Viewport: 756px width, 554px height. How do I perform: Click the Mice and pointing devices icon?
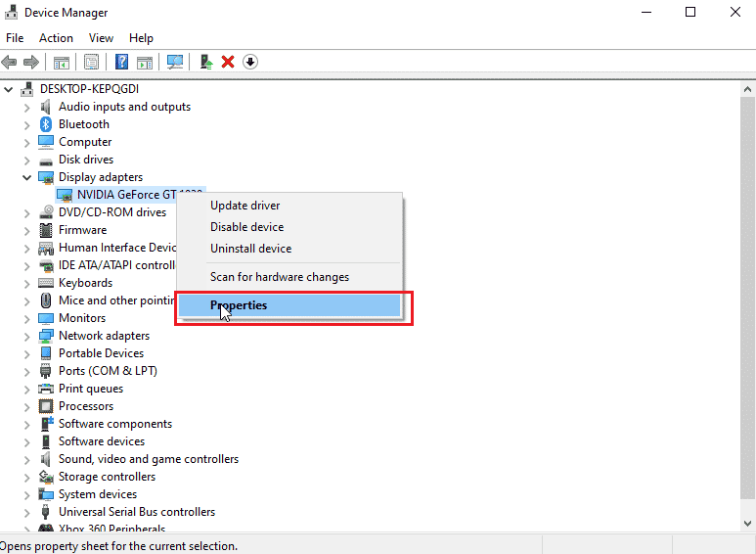46,300
